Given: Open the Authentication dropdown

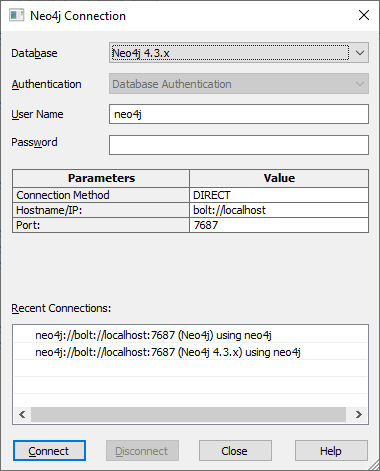Looking at the screenshot, I should coord(239,84).
